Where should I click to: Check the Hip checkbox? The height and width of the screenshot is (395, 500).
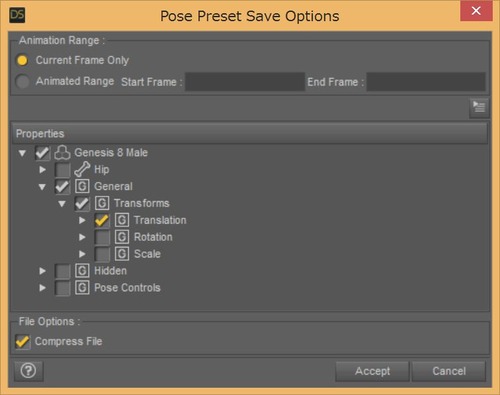pyautogui.click(x=62, y=170)
